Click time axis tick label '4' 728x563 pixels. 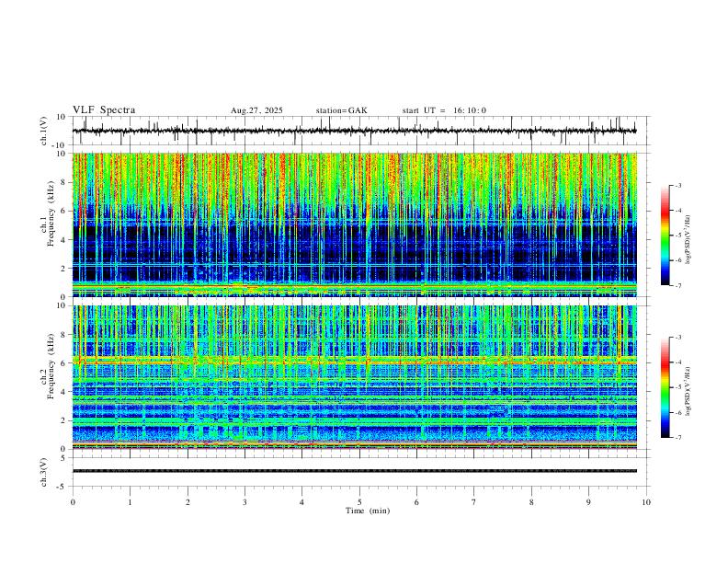pyautogui.click(x=301, y=502)
